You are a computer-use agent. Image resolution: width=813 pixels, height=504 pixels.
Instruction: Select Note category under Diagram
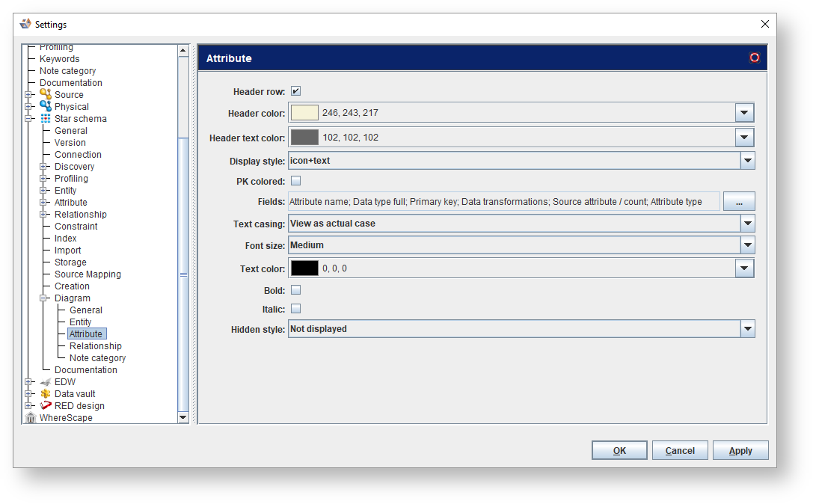click(x=97, y=357)
